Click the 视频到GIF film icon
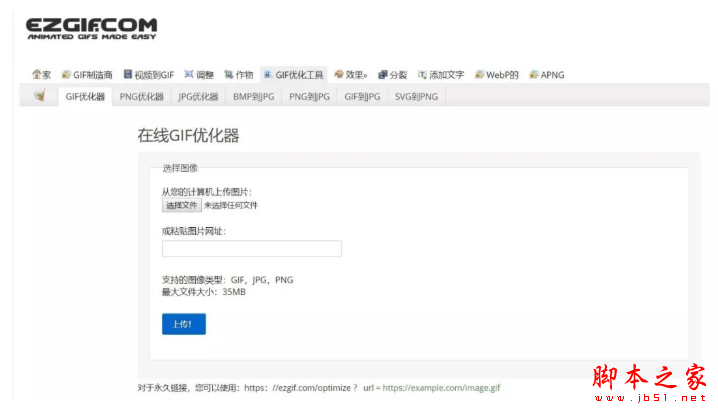 [x=128, y=74]
